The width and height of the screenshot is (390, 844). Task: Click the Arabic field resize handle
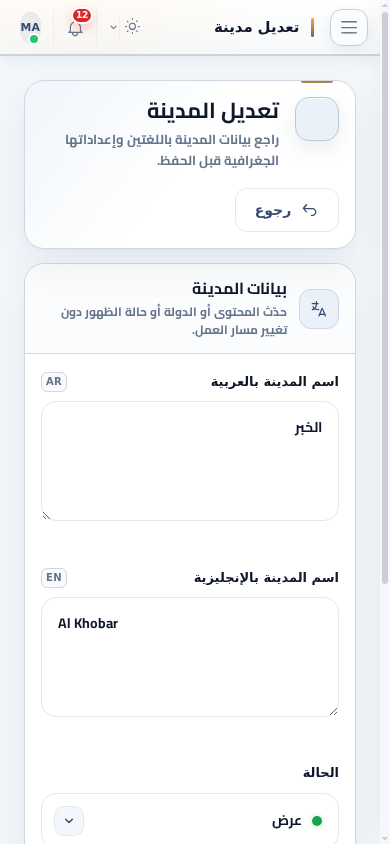coord(46,516)
